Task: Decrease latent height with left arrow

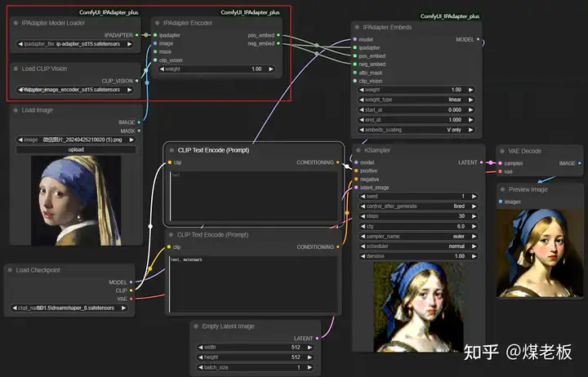Action: tap(201, 357)
